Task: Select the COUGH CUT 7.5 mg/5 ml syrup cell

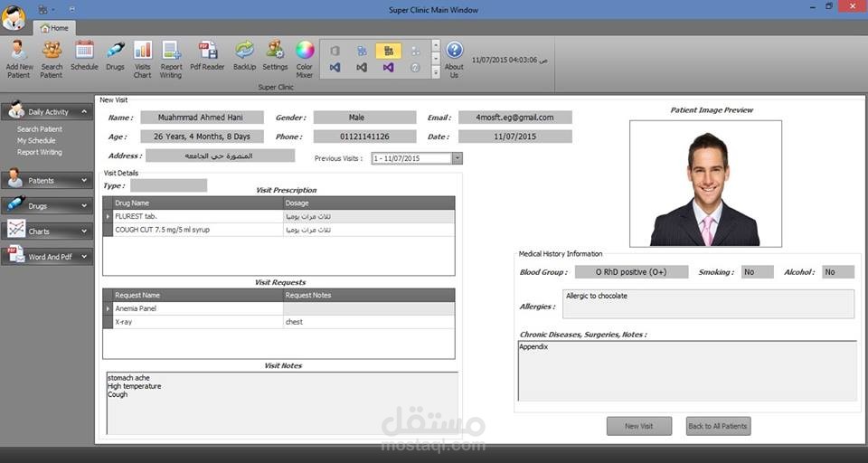Action: pyautogui.click(x=198, y=230)
